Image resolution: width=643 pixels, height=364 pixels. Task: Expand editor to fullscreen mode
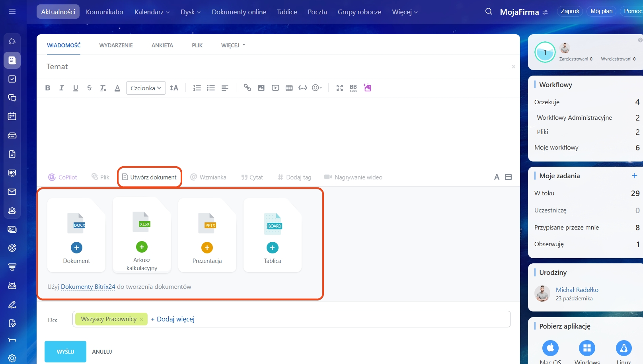[x=339, y=88]
